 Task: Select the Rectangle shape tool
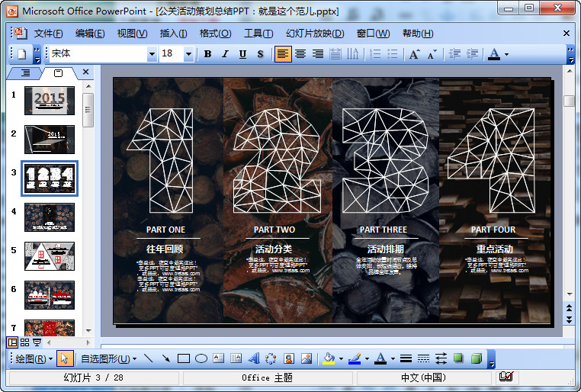pos(183,358)
